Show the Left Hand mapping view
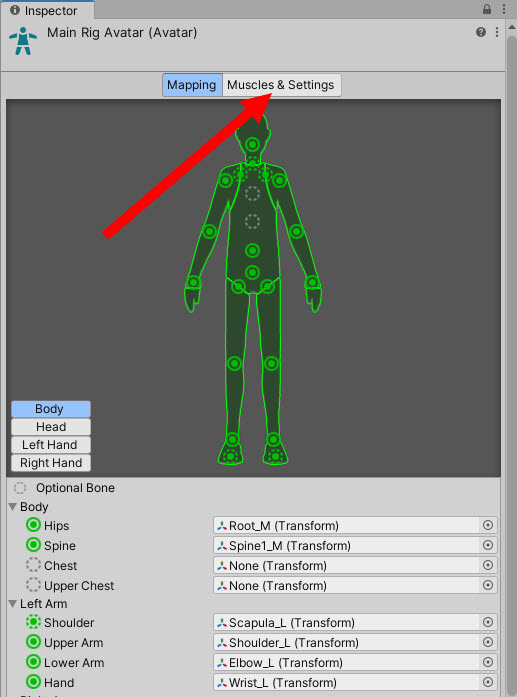Viewport: 517px width, 697px height. point(51,445)
